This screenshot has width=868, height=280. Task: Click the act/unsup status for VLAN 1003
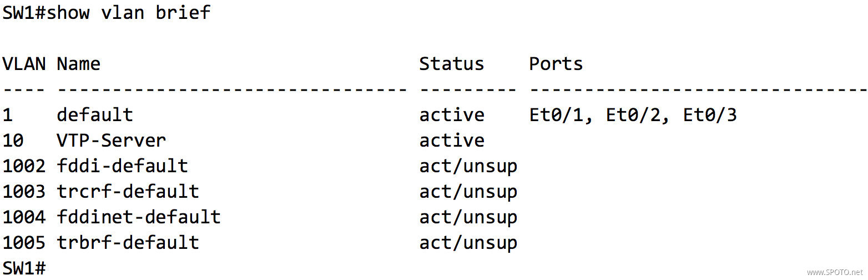click(x=468, y=192)
